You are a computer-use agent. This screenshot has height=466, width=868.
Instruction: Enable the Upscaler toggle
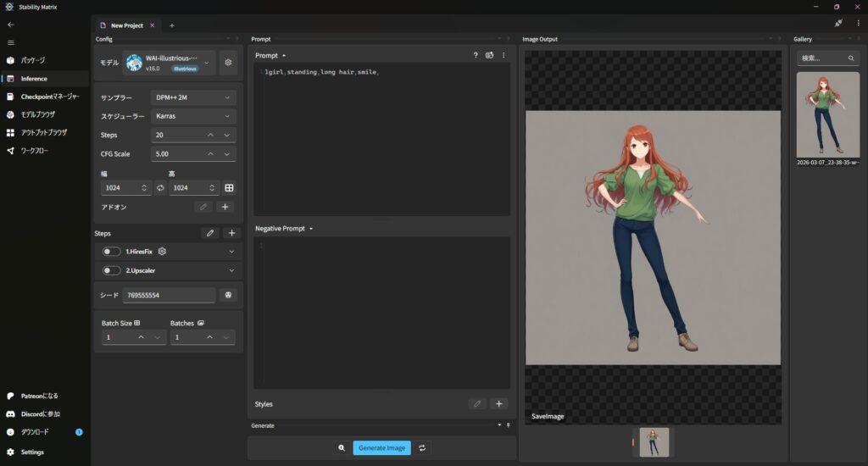[111, 270]
